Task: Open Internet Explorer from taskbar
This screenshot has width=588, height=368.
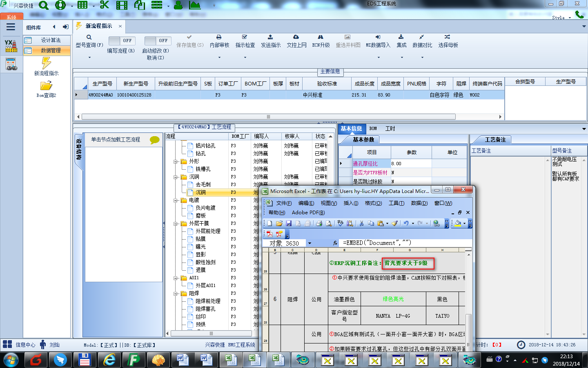Action: coord(109,360)
